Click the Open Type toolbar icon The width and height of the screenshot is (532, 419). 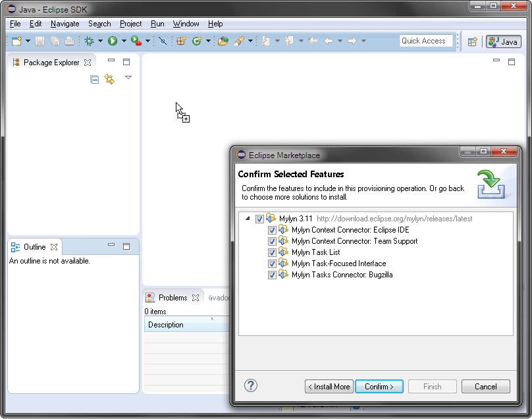pyautogui.click(x=223, y=41)
